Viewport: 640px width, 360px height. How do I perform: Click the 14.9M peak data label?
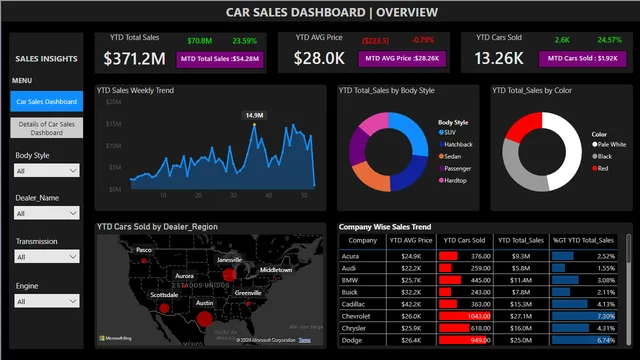click(254, 116)
